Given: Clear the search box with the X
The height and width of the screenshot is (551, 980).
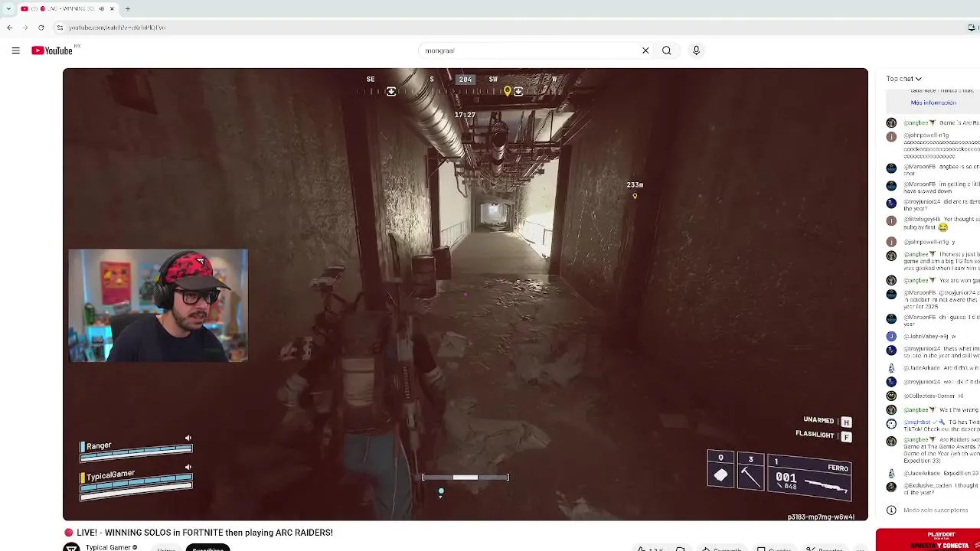Looking at the screenshot, I should pos(645,51).
